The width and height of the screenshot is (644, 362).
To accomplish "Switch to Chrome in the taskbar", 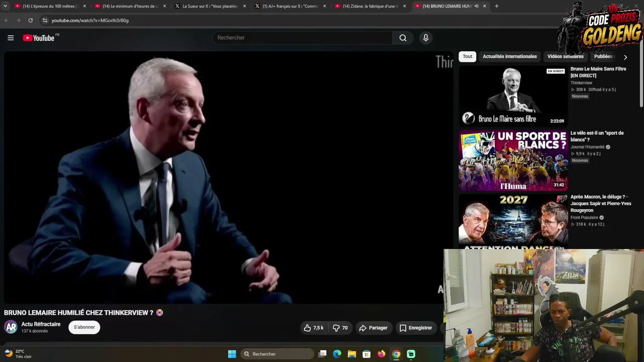I will 396,354.
